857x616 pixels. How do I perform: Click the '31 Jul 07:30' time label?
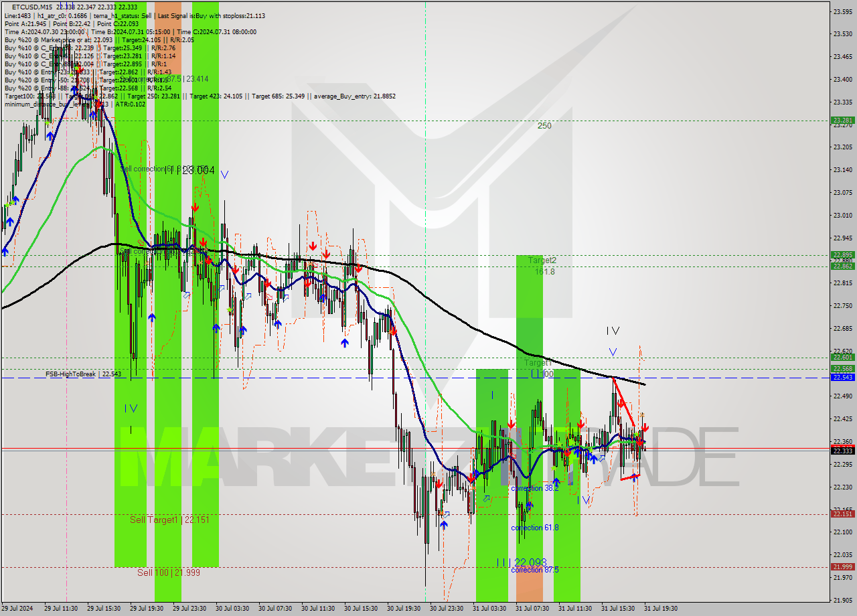click(x=532, y=609)
